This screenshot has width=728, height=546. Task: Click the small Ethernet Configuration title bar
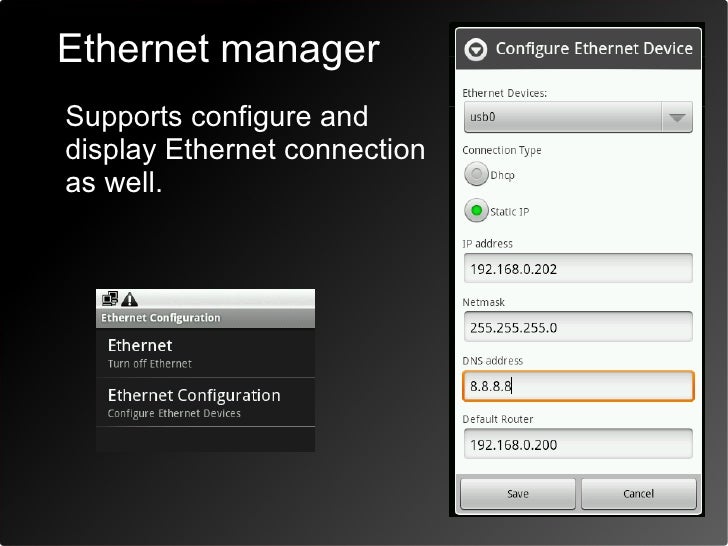(205, 318)
